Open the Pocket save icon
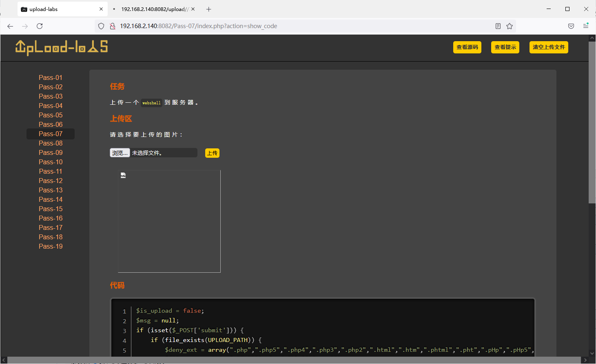 tap(571, 26)
